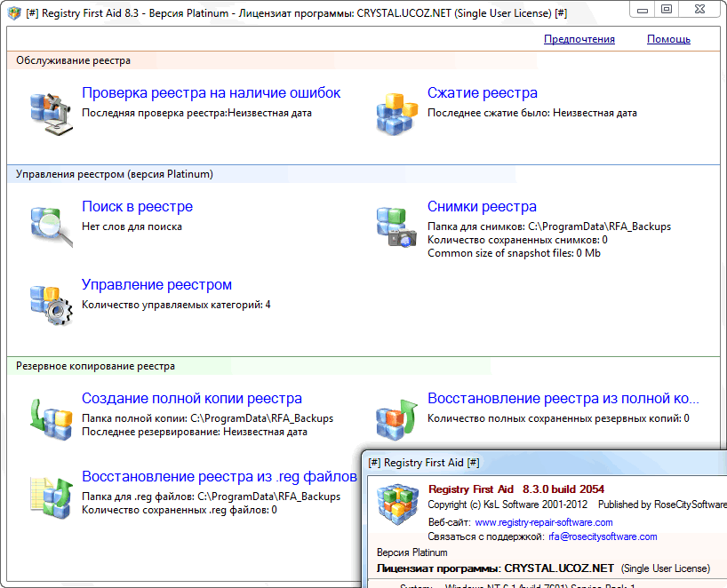
Task: Click the colorful cube logo in About dialog
Action: (x=398, y=505)
